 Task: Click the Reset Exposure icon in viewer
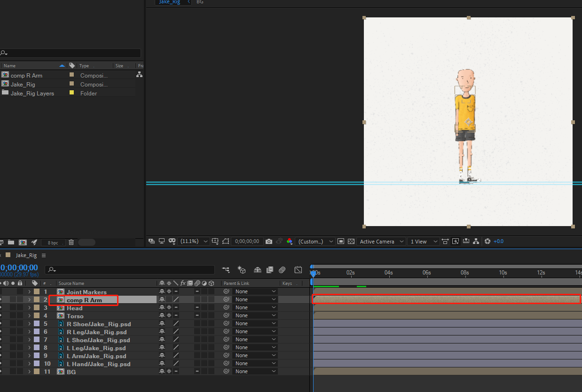point(488,241)
